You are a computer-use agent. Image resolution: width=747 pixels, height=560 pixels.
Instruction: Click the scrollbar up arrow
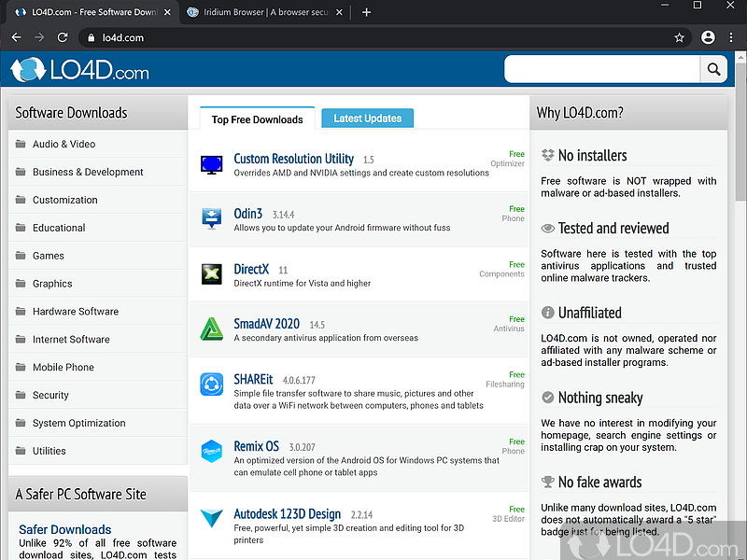point(740,57)
